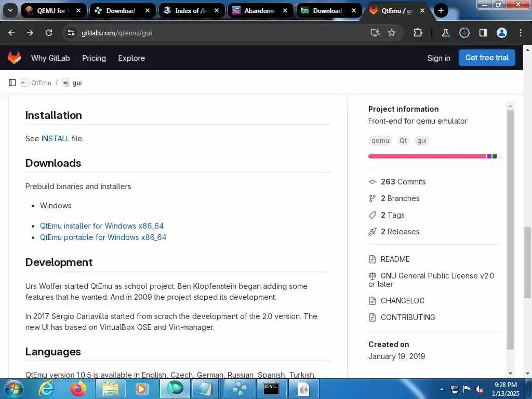532x399 pixels.
Task: Click the install app icon in address bar
Action: pyautogui.click(x=375, y=33)
